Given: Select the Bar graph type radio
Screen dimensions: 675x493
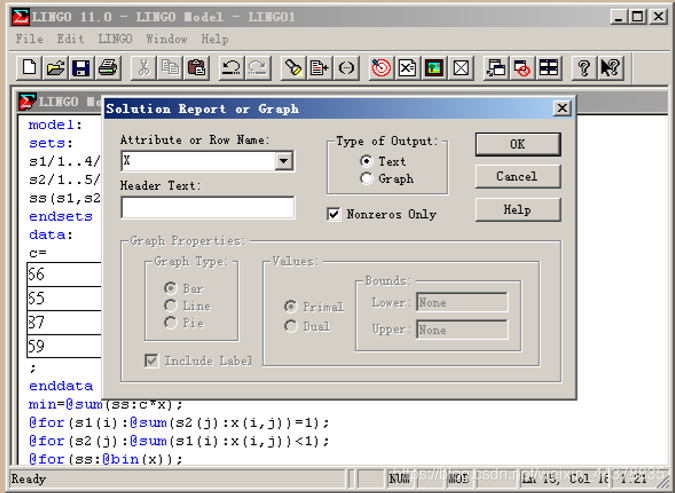Looking at the screenshot, I should (170, 288).
